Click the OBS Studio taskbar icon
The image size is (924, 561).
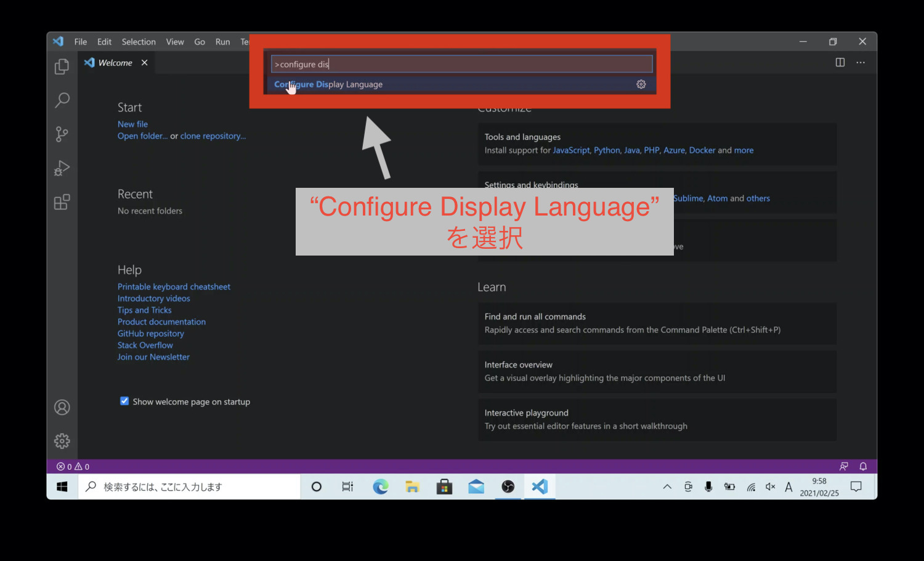[508, 486]
